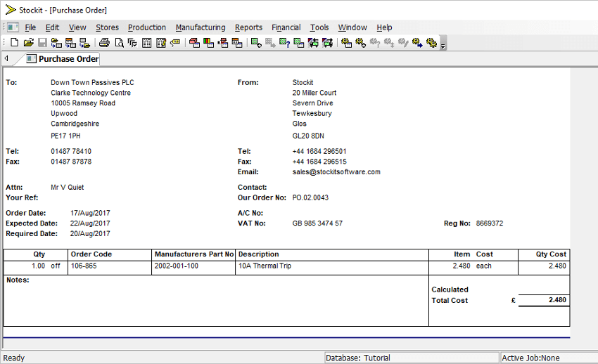Click the greyed gears with pencil icon
The width and height of the screenshot is (598, 364).
(403, 43)
